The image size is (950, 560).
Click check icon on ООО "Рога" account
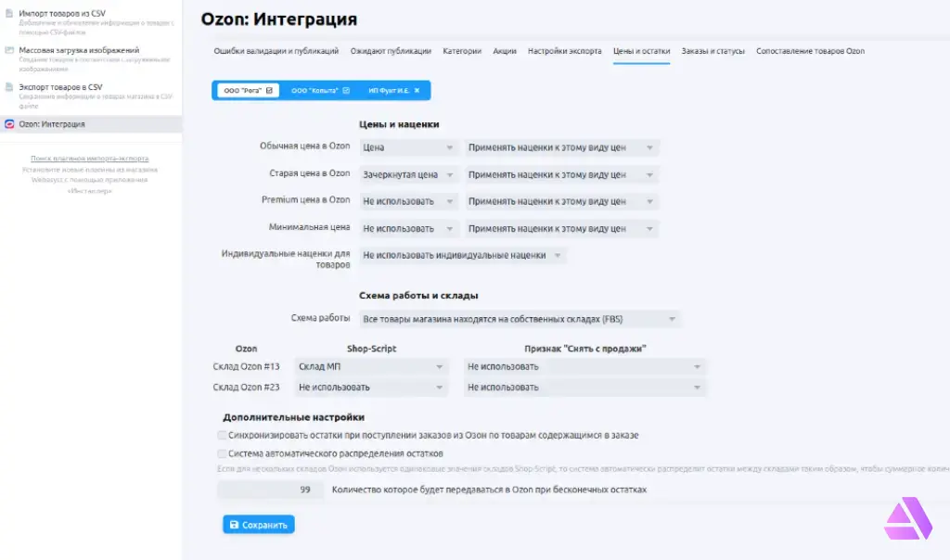click(x=269, y=91)
